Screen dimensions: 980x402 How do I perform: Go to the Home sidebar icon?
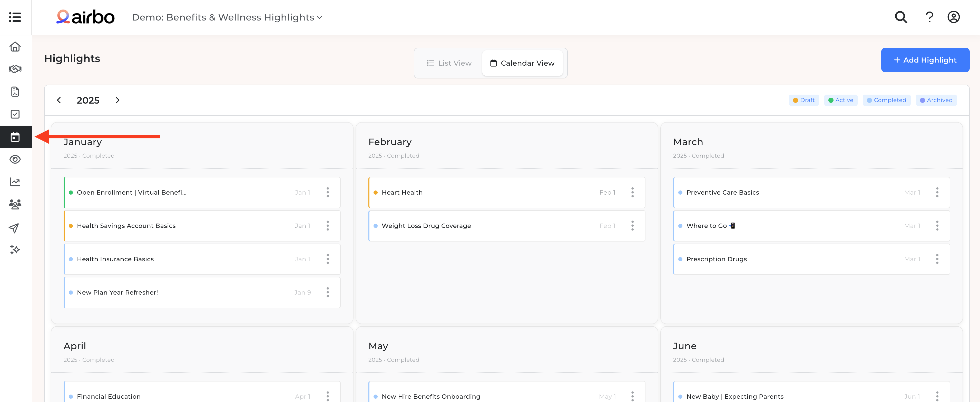click(x=15, y=46)
